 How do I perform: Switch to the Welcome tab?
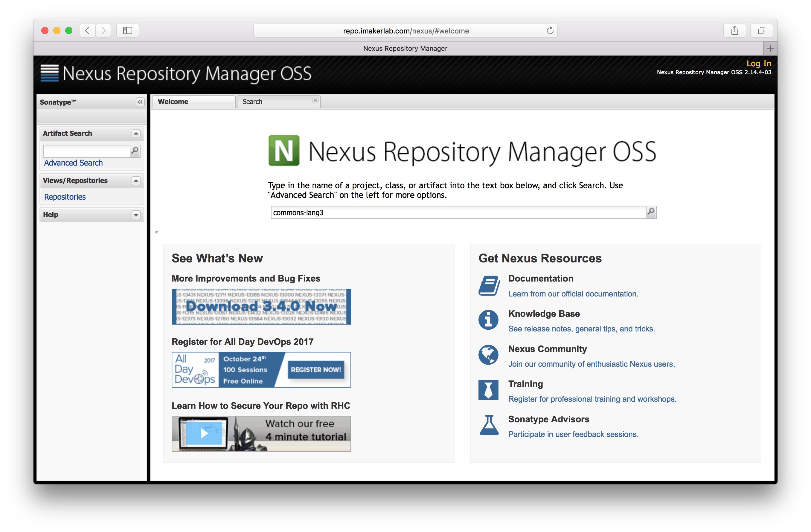pos(193,102)
